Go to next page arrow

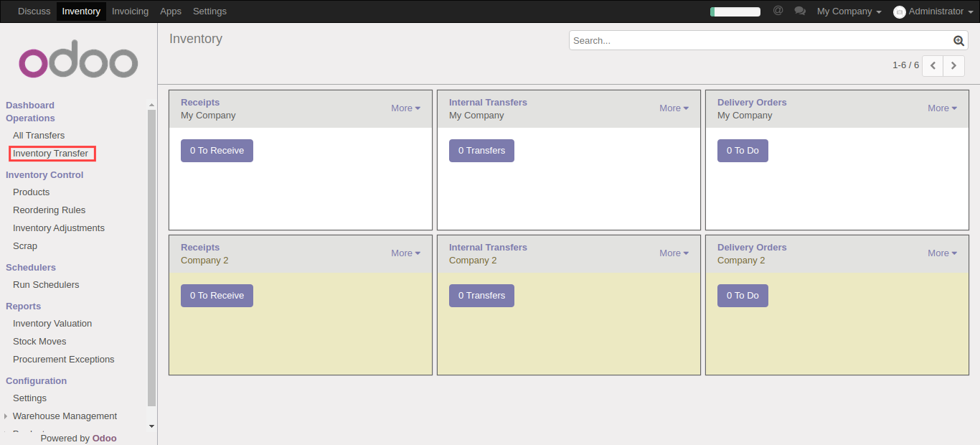click(953, 65)
